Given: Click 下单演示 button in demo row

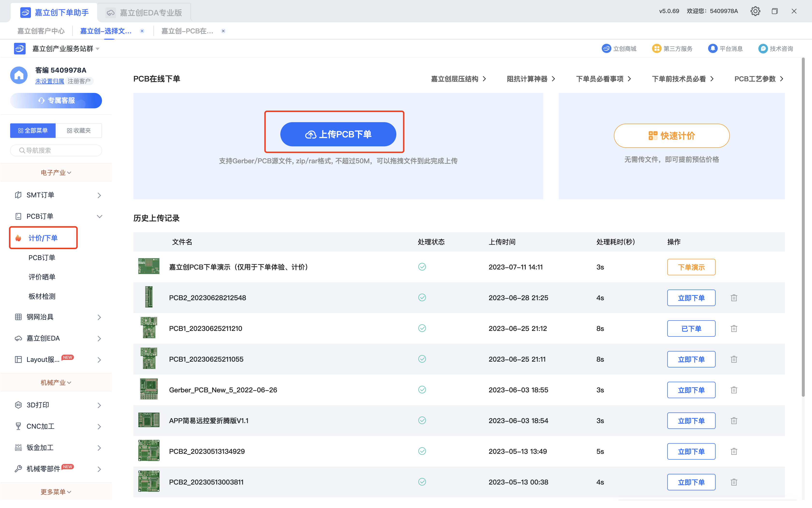Looking at the screenshot, I should [x=691, y=267].
